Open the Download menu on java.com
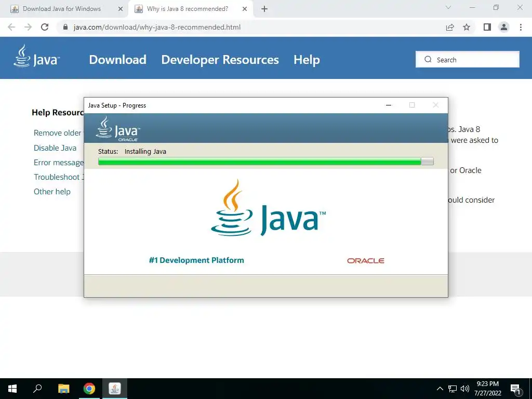Screen dimensions: 532x399 [x=118, y=60]
